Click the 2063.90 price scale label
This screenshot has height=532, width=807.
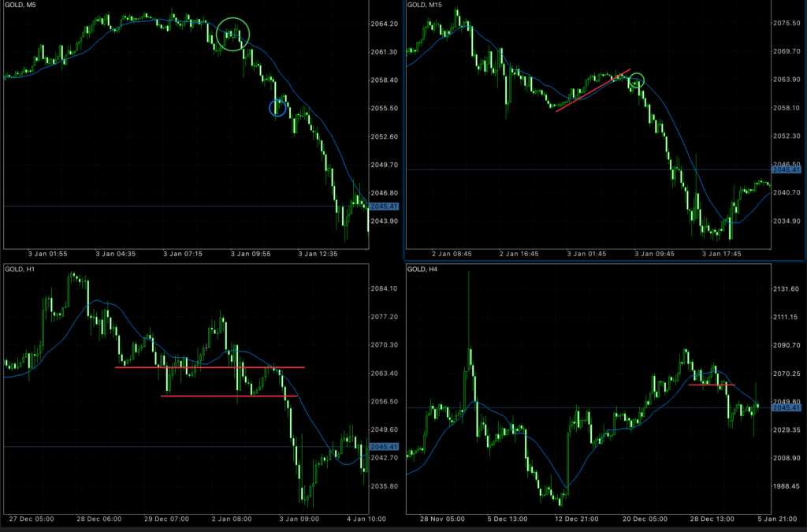[787, 80]
